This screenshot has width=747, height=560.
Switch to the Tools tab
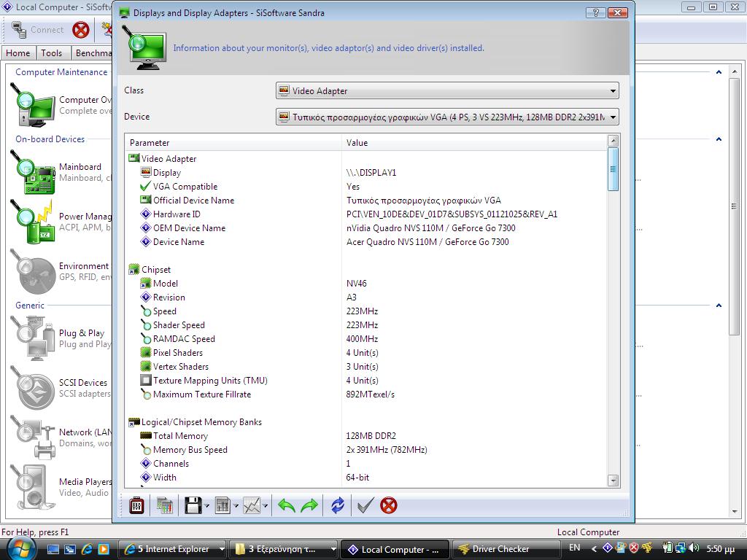[52, 53]
